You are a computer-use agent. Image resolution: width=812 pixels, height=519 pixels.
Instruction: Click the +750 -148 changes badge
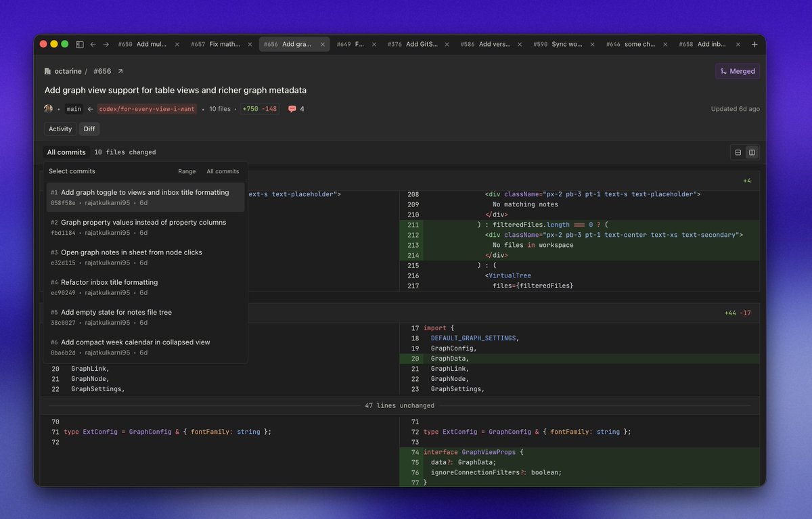[261, 109]
